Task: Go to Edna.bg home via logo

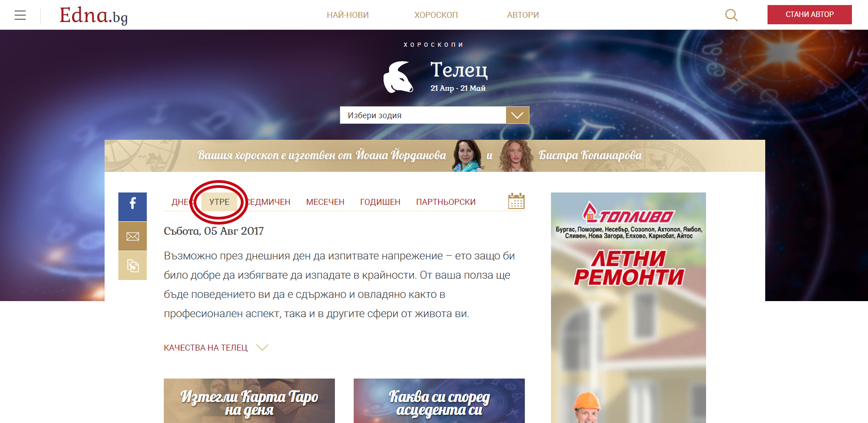Action: (94, 15)
